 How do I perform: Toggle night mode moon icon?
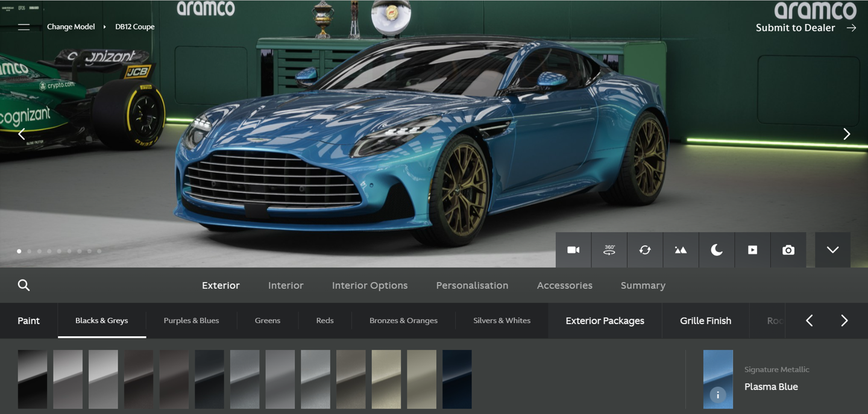point(717,250)
